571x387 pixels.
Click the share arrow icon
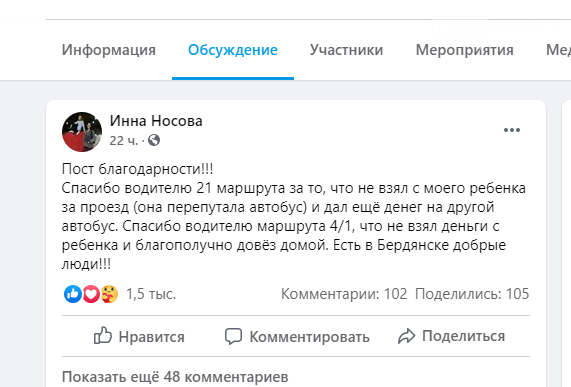tap(406, 336)
